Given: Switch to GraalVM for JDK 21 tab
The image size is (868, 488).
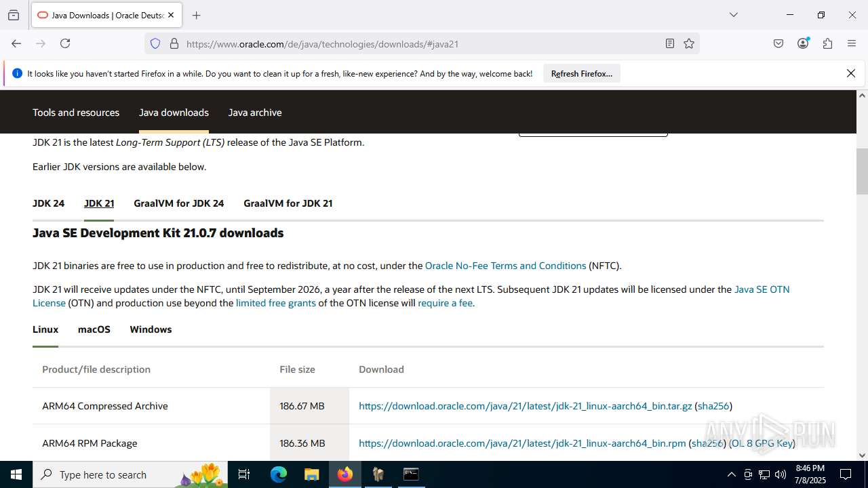Looking at the screenshot, I should click(x=288, y=203).
